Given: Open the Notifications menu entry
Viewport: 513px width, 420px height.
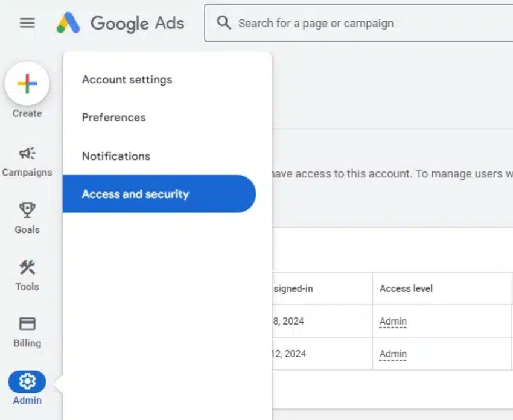Looking at the screenshot, I should (x=115, y=156).
